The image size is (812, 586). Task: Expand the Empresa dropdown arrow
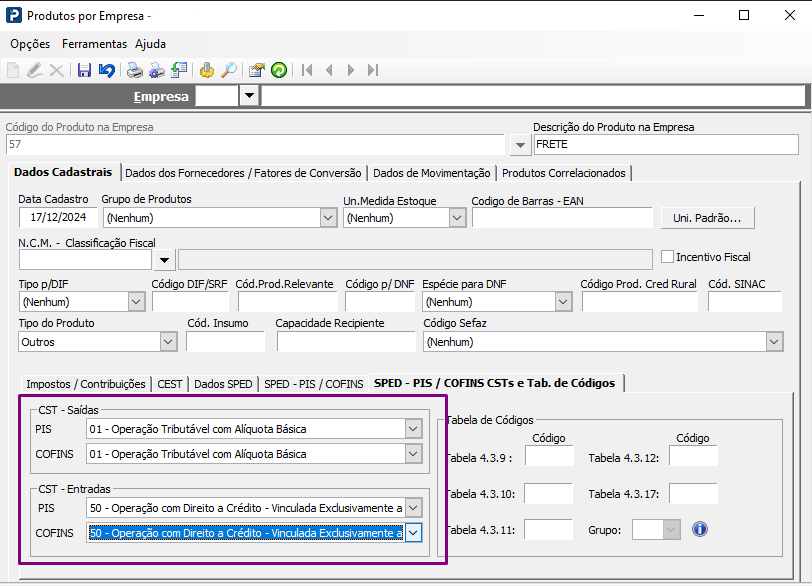pos(249,96)
